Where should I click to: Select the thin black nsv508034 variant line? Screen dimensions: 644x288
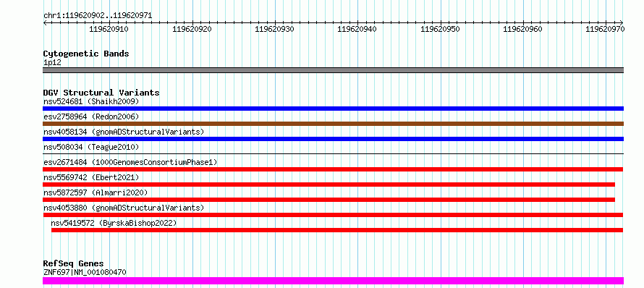[x=333, y=153]
